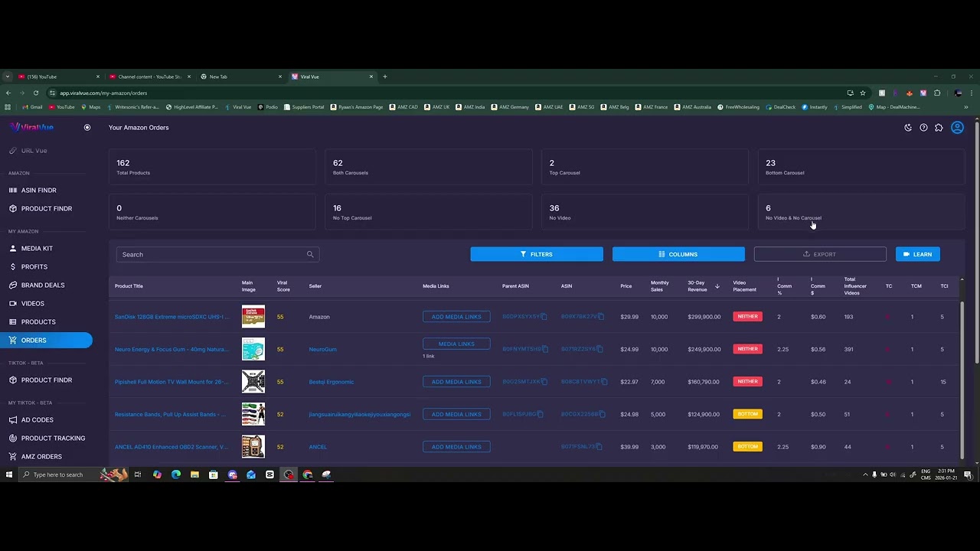Click NEITHER badge in SanDisk row
The height and width of the screenshot is (551, 980).
pyautogui.click(x=747, y=317)
